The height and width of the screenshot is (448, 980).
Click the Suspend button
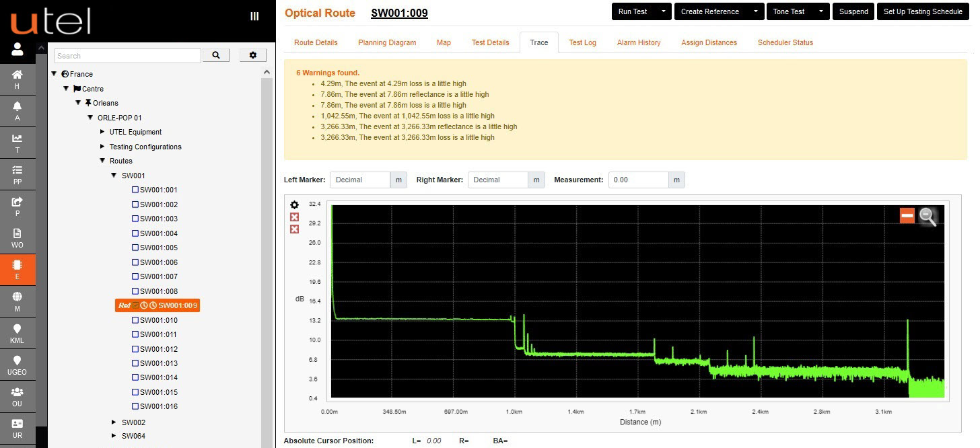[853, 11]
